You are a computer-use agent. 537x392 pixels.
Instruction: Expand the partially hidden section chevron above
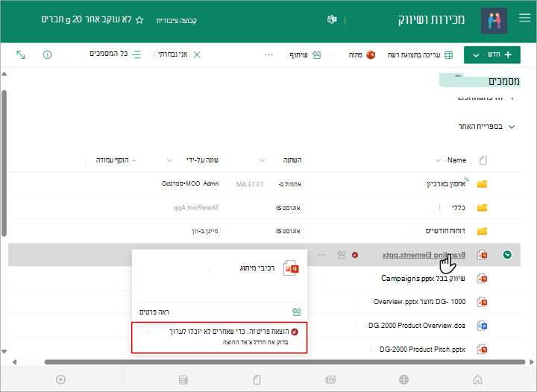point(512,98)
